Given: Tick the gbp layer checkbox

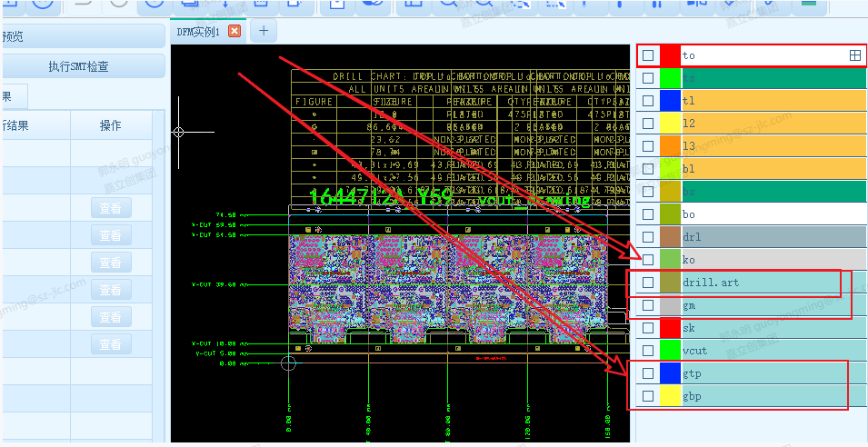Looking at the screenshot, I should pos(648,396).
